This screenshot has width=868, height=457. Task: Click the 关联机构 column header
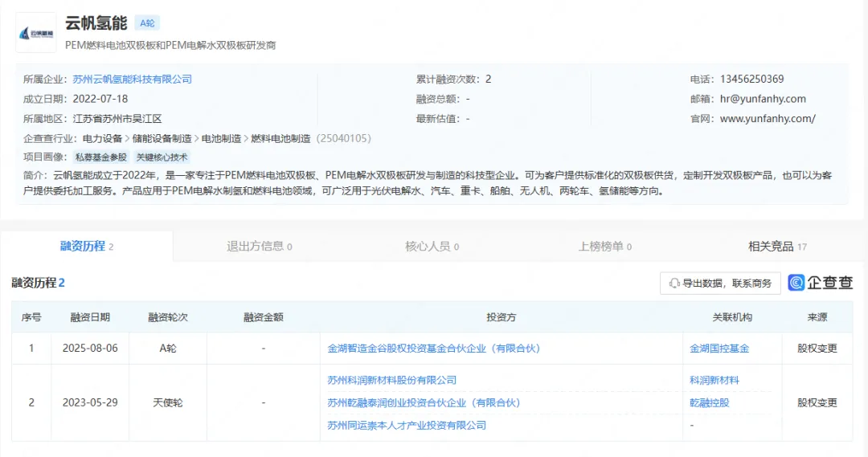tap(732, 317)
